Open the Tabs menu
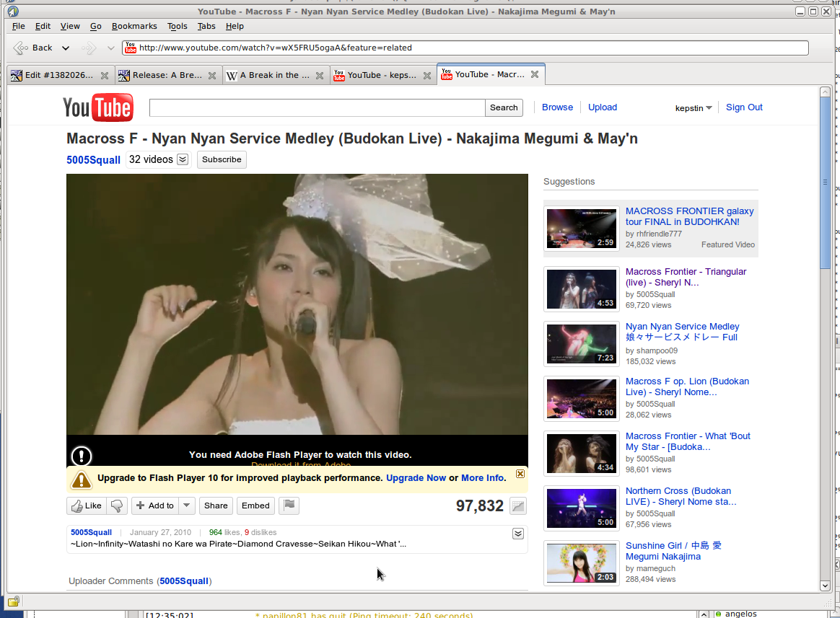This screenshot has height=618, width=840. point(206,26)
